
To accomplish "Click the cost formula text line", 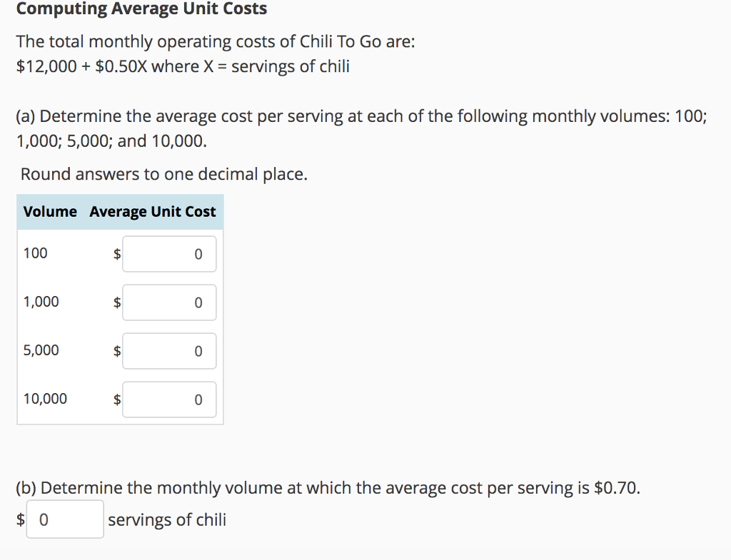I will [x=183, y=66].
